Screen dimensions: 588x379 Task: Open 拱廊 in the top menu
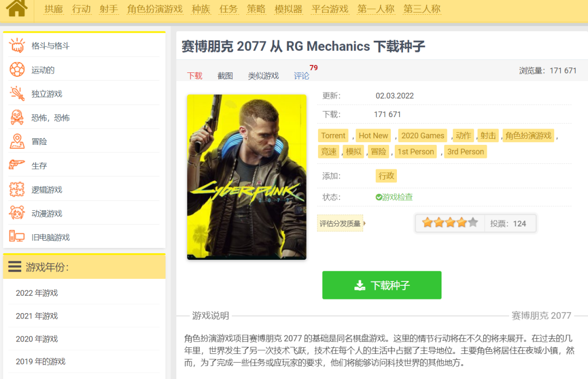click(x=53, y=9)
